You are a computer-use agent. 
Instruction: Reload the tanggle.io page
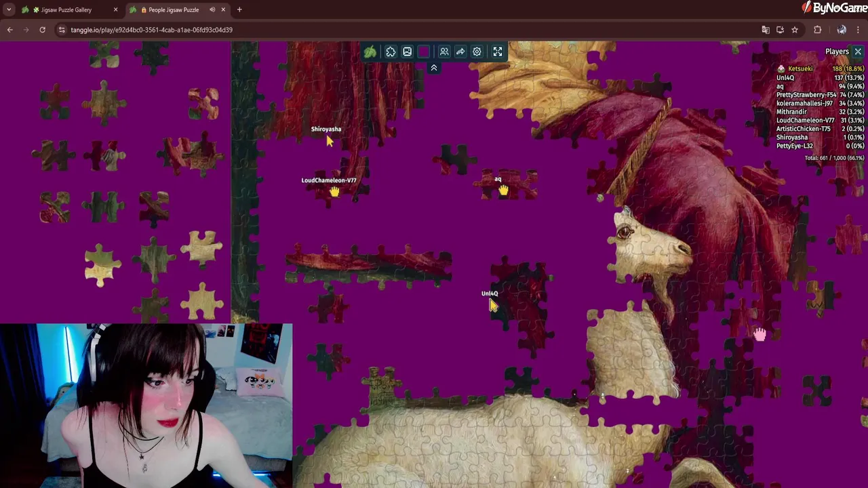coord(42,30)
